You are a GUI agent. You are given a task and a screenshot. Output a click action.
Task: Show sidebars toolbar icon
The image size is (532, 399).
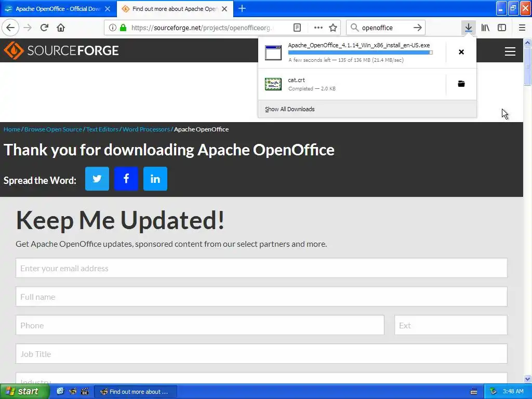pyautogui.click(x=502, y=28)
